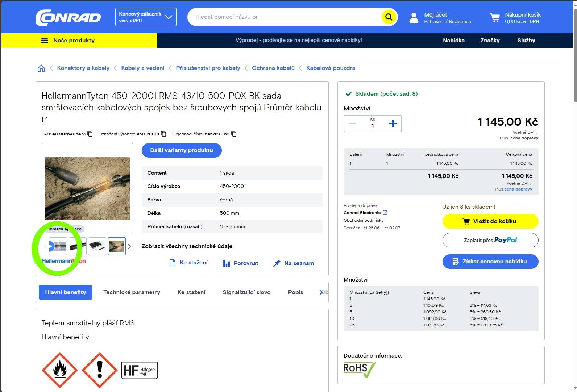Select the kit contents thumbnail
Screen dimensions: 577x392
(97, 246)
